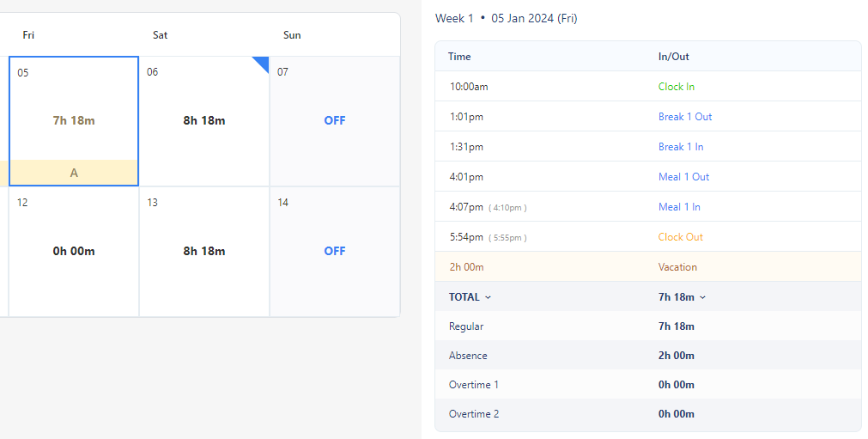Click the Clock In entry link

pyautogui.click(x=677, y=87)
